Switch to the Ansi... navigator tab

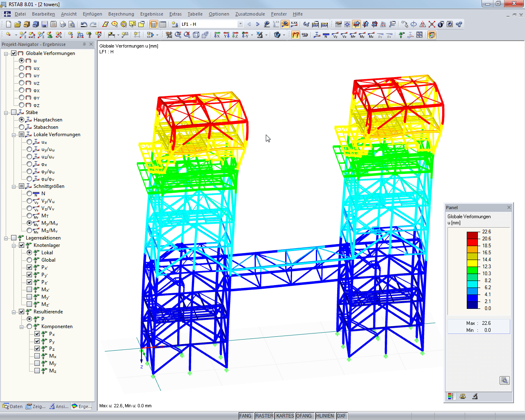point(59,406)
